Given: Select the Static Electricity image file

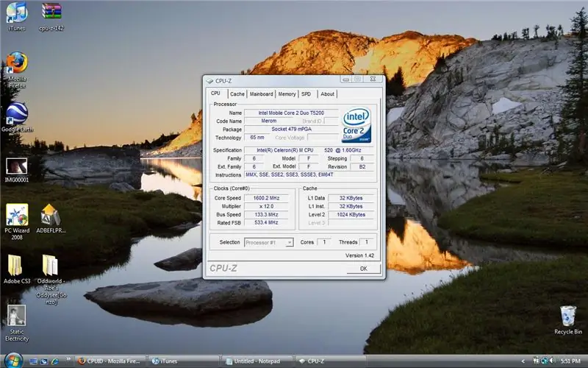Looking at the screenshot, I should 16,323.
